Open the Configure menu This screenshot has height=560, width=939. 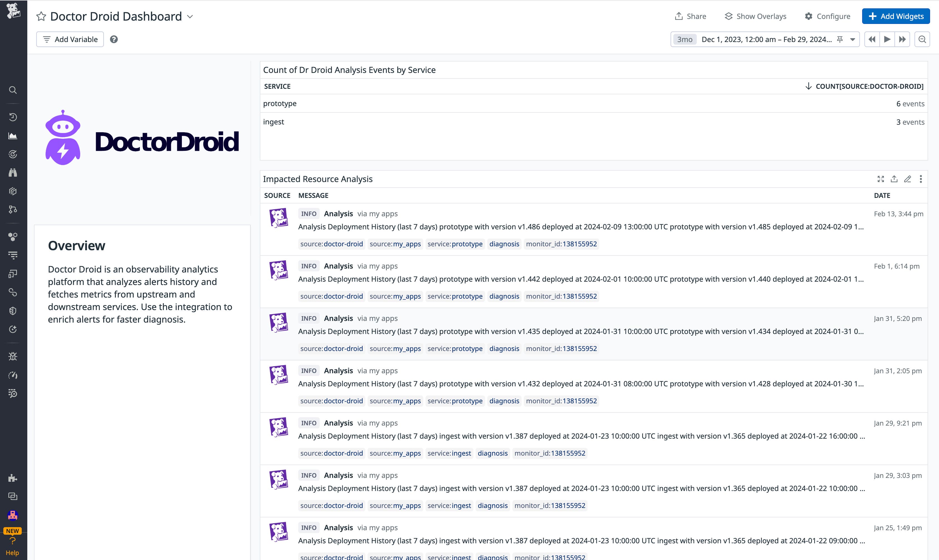[x=828, y=16]
